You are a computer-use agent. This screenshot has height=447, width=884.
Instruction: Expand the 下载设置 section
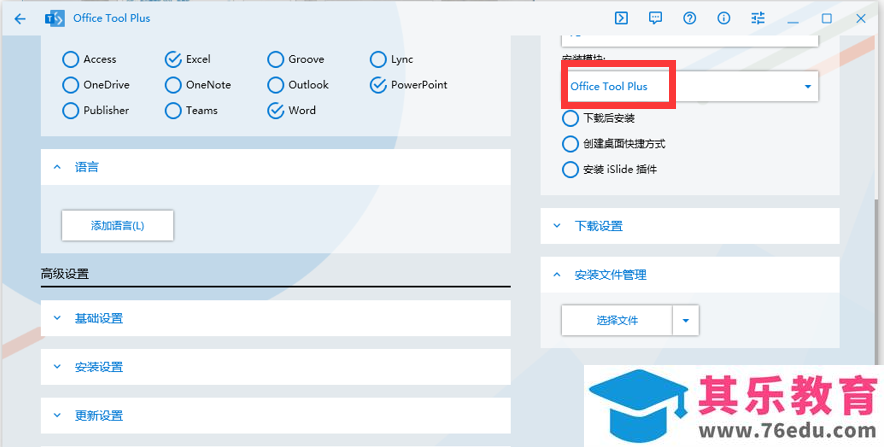click(x=690, y=226)
